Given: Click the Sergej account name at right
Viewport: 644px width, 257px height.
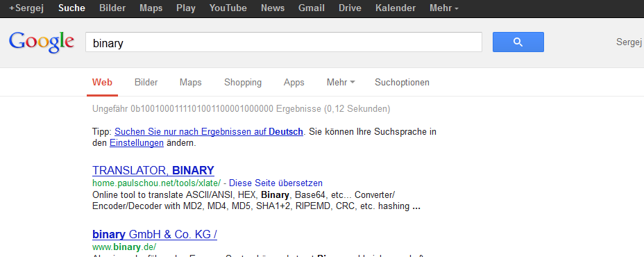Looking at the screenshot, I should [629, 42].
